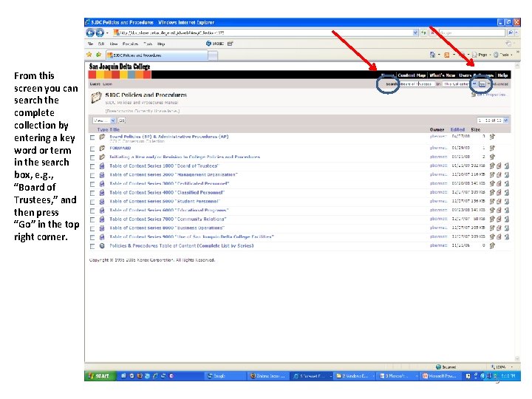Click the browser Home toolbar icon
Viewport: 532px width, 399px height.
[432, 54]
